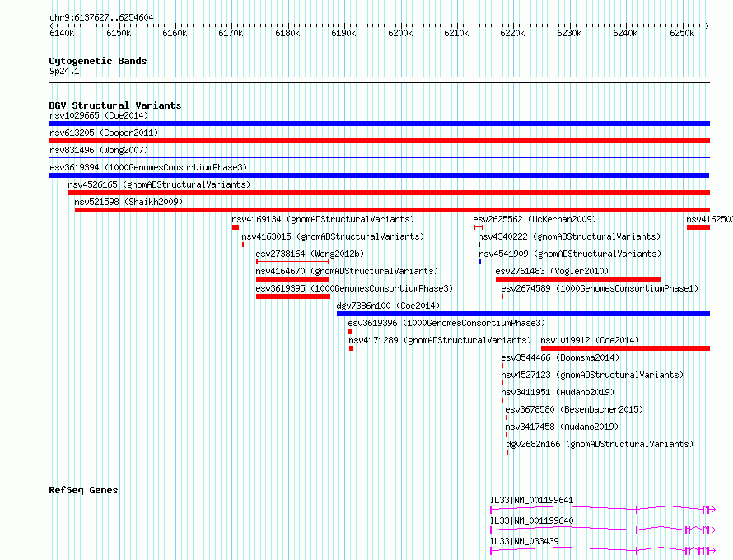This screenshot has height=560, width=733.
Task: Click the nsv1029665 (Coe2014) variant label
Action: pos(99,115)
